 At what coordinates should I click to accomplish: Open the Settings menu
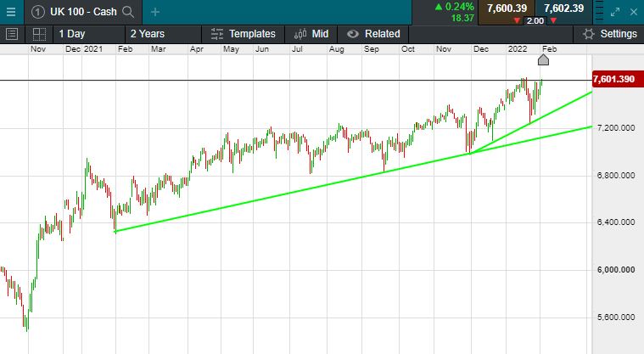609,34
